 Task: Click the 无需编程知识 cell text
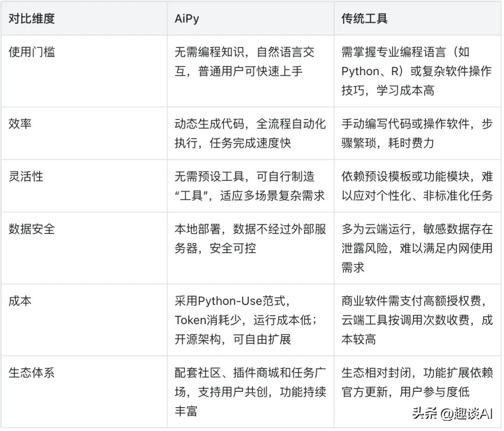pyautogui.click(x=210, y=52)
